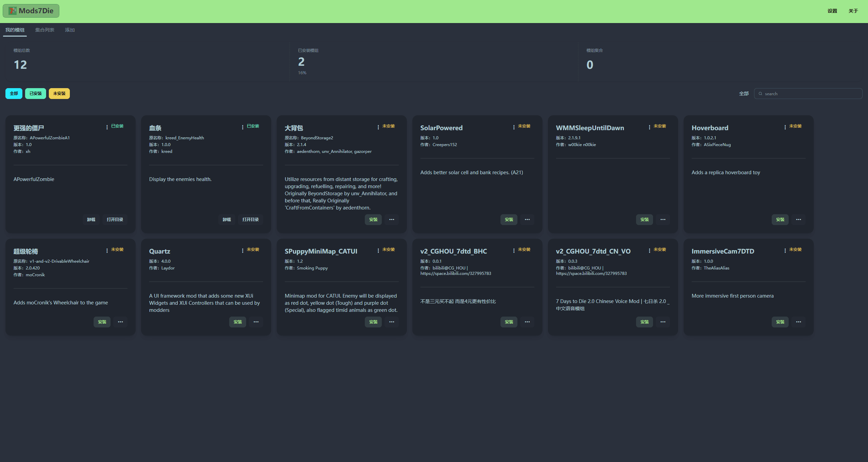
Task: Switch to the 集合列表 tab
Action: 45,30
